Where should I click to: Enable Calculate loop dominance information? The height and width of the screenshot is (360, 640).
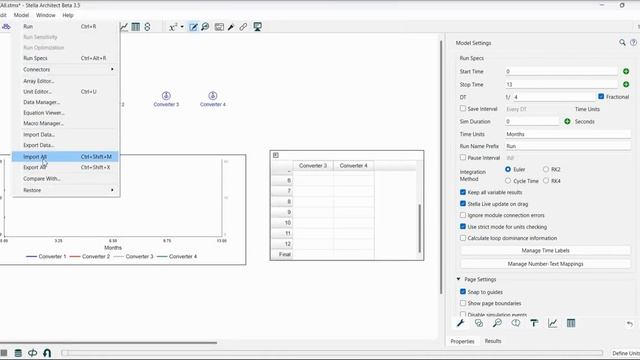463,238
